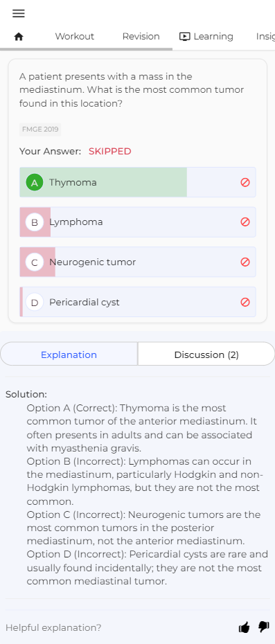Screen dimensions: 275x644
Task: Click the FMGE 2019 tag
Action: (40, 129)
